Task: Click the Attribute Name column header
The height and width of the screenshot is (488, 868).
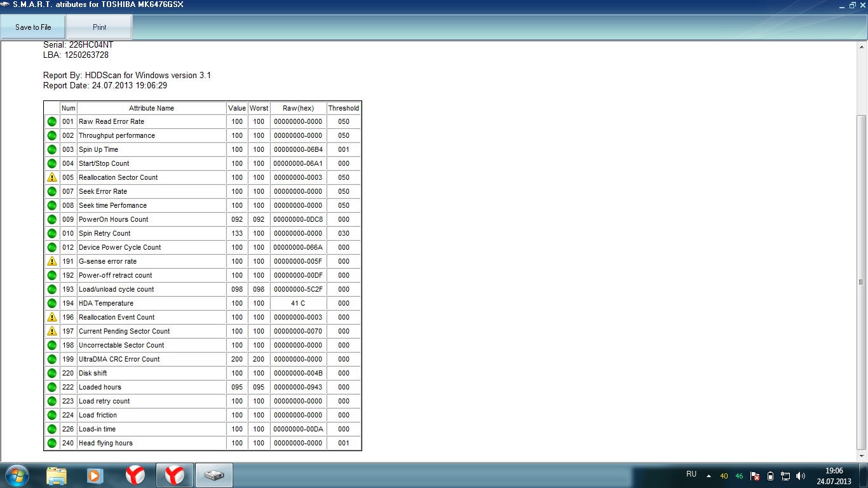Action: pyautogui.click(x=151, y=108)
